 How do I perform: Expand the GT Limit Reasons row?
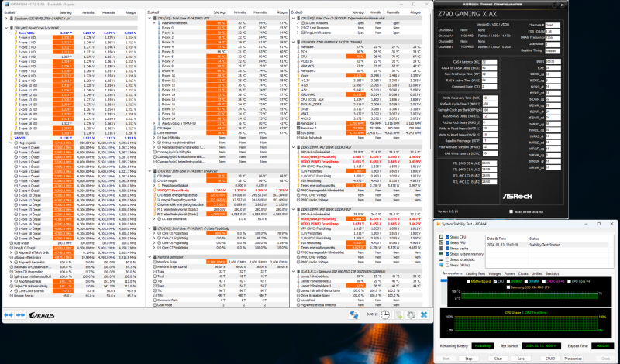click(298, 28)
